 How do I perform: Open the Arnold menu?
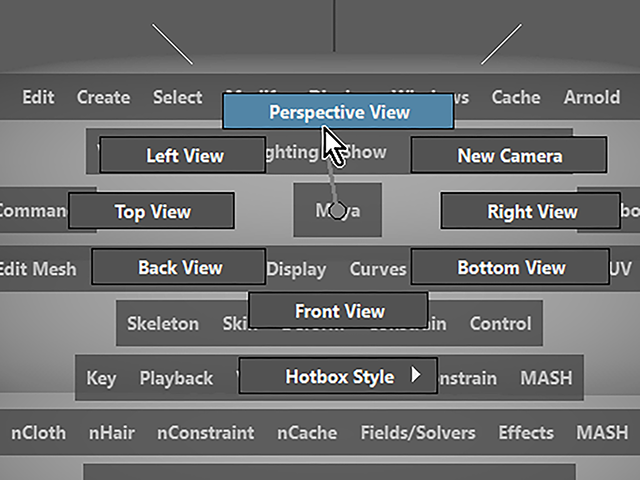point(592,97)
